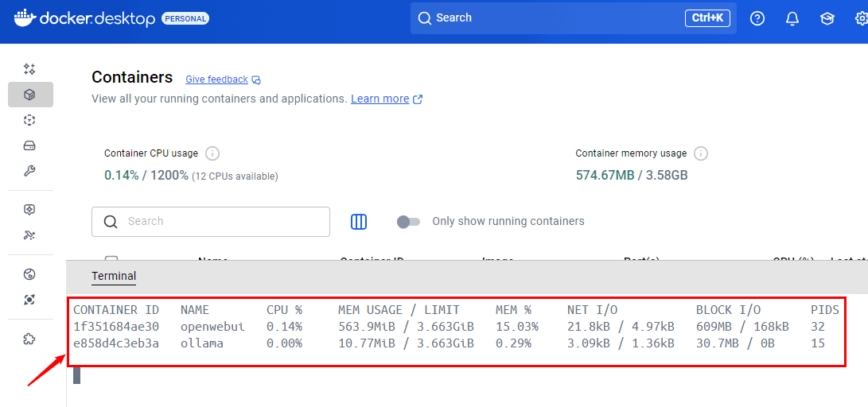
Task: Click the help question mark icon
Action: tap(757, 18)
